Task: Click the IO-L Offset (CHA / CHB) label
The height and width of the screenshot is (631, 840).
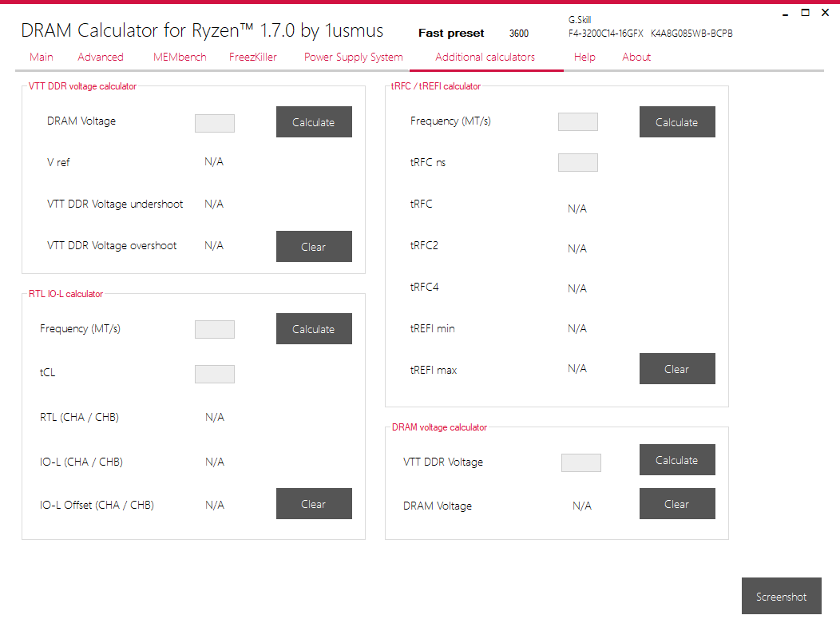Action: click(97, 505)
